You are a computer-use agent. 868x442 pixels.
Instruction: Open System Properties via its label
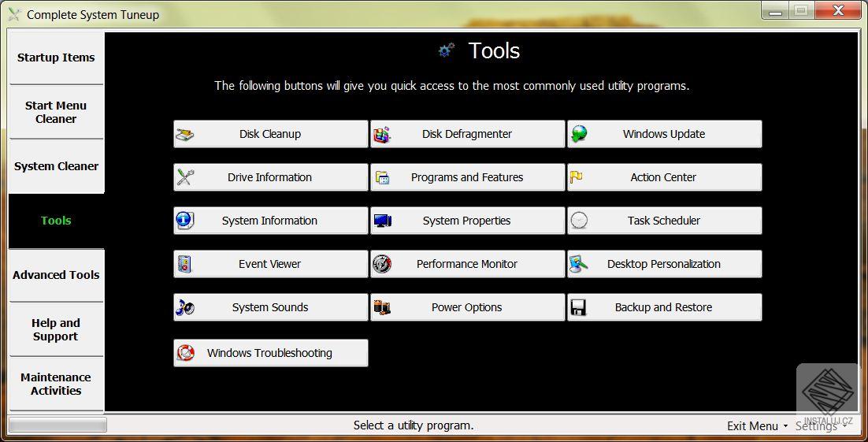[466, 221]
